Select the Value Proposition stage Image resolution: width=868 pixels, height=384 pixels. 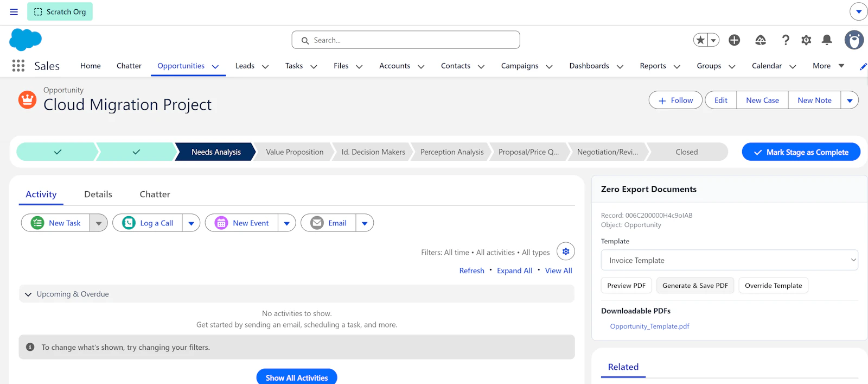tap(295, 152)
